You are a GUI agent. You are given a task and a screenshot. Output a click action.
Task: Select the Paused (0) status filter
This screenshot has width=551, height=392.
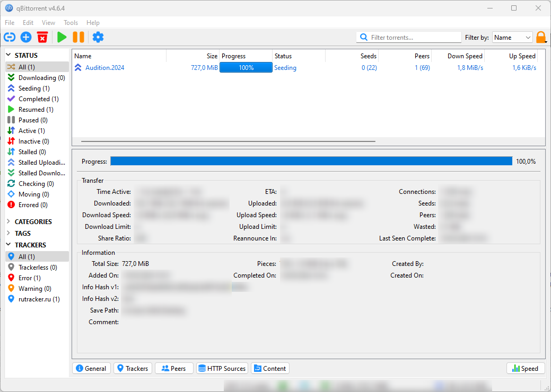pos(37,120)
